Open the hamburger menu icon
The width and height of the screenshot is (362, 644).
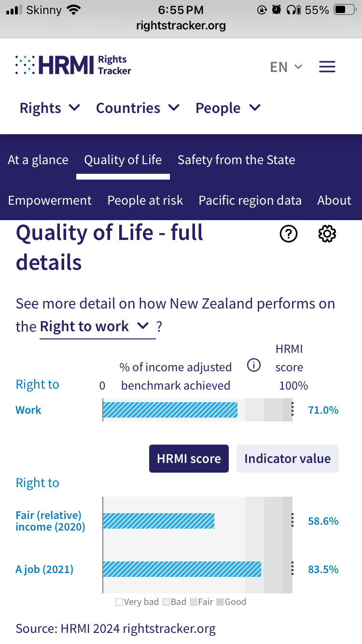[x=327, y=67]
